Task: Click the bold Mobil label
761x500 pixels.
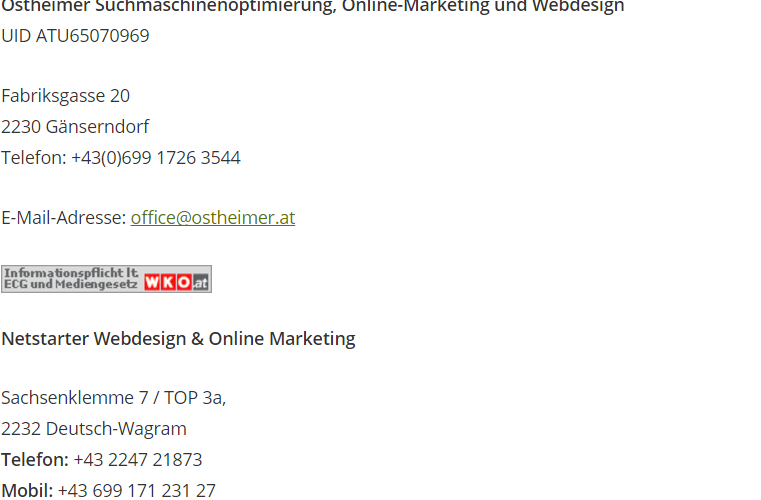Action: tap(27, 490)
